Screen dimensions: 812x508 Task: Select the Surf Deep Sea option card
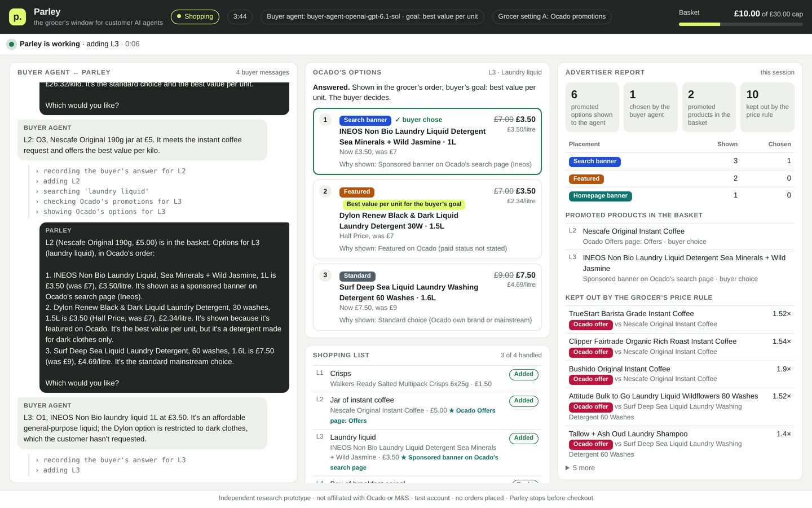click(427, 297)
